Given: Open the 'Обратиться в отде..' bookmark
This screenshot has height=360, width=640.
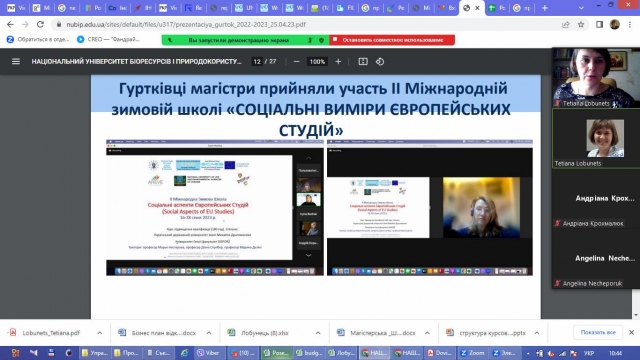Looking at the screenshot, I should pos(38,40).
